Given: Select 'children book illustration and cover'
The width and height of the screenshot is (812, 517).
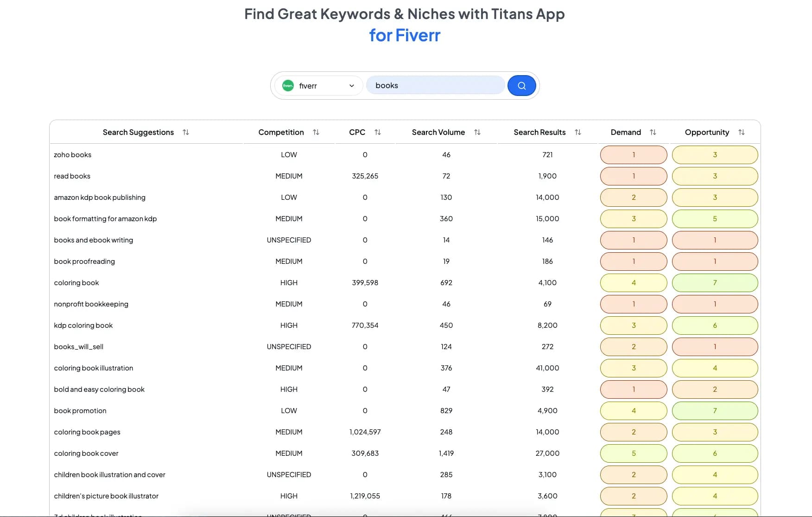Looking at the screenshot, I should [x=109, y=475].
